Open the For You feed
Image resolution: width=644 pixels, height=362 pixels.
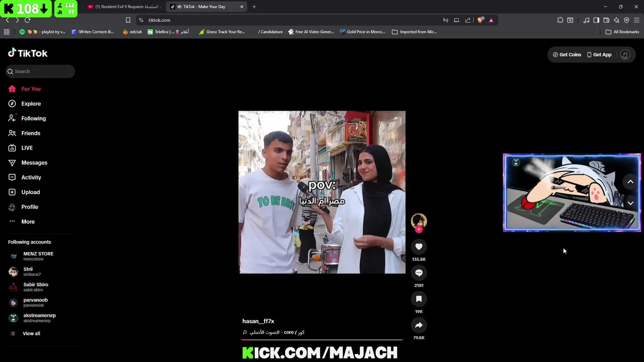pyautogui.click(x=24, y=89)
